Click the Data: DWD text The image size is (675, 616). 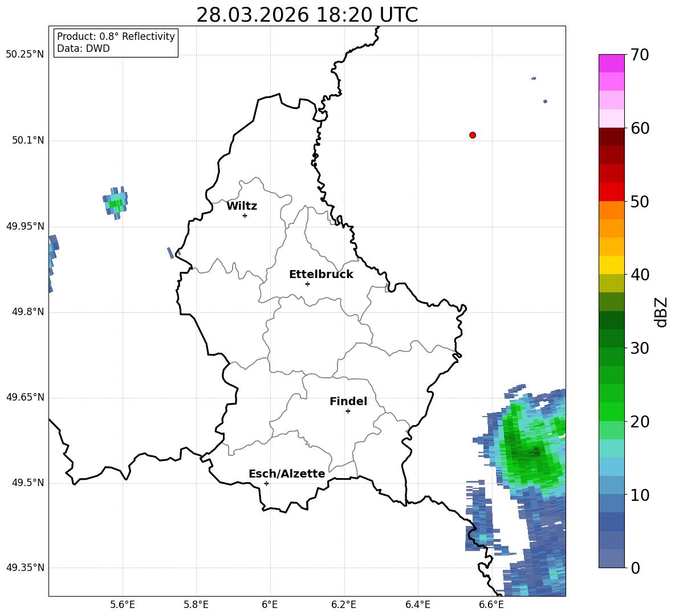83,48
